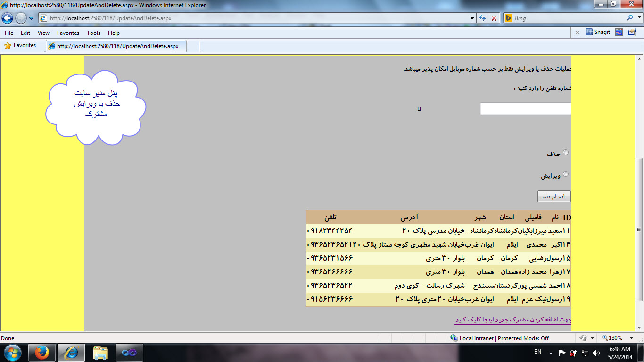Image resolution: width=644 pixels, height=362 pixels.
Task: Open the Help menu
Action: pyautogui.click(x=114, y=33)
